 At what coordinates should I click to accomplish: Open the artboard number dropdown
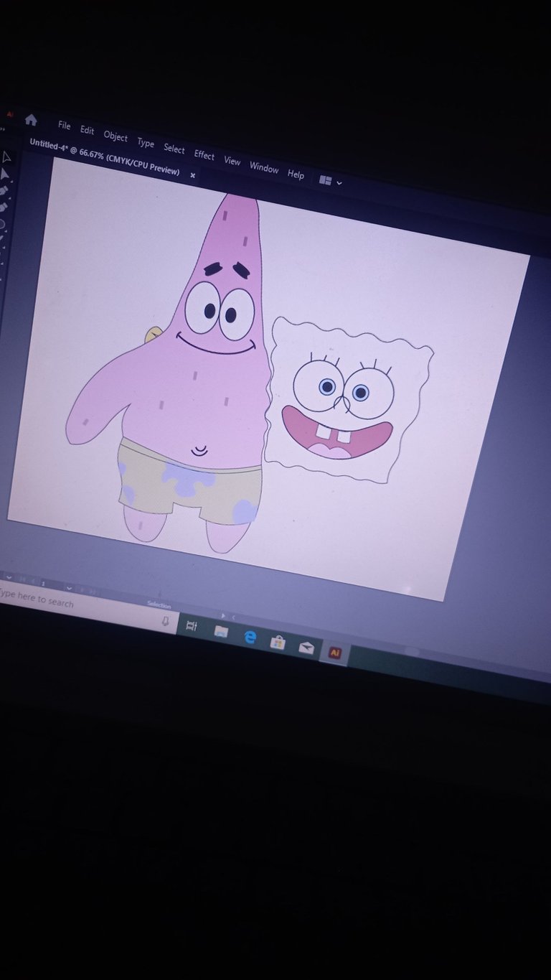coord(69,587)
